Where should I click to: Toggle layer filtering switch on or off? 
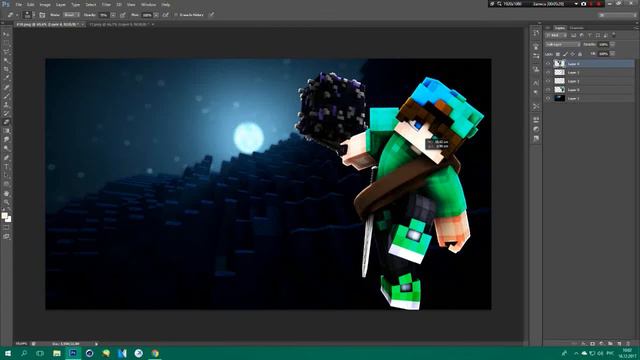[x=613, y=34]
